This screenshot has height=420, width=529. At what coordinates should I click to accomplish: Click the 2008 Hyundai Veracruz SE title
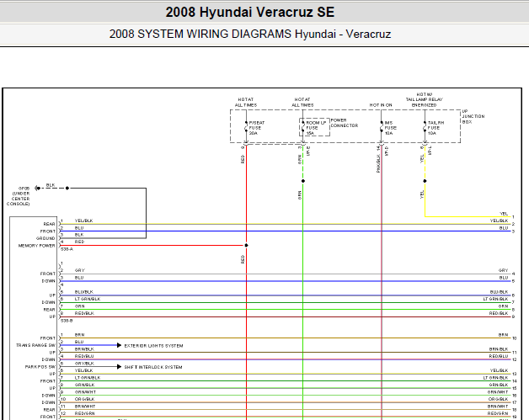(250, 12)
